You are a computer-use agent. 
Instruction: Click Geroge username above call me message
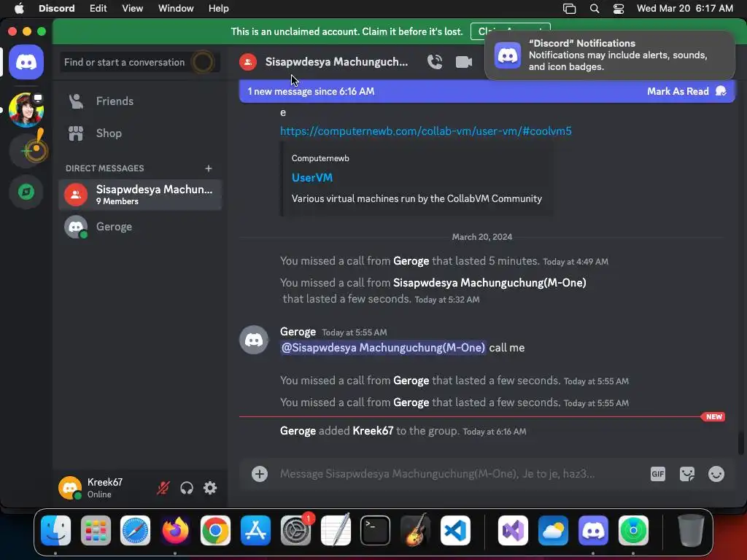(298, 332)
